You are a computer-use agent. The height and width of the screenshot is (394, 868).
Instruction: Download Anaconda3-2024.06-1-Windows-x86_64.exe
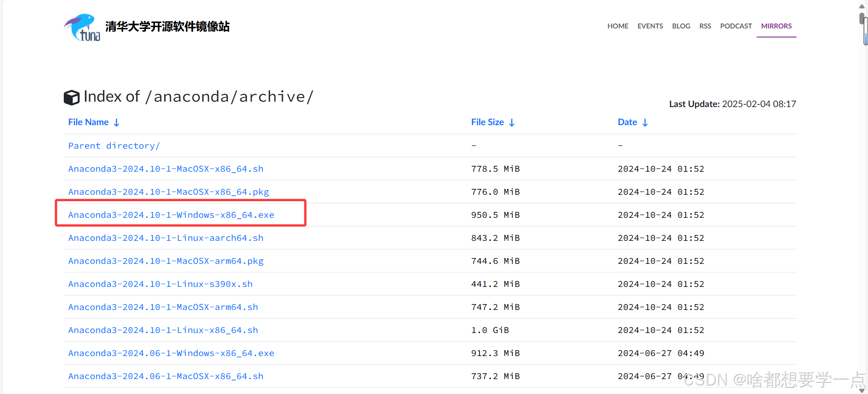[171, 353]
